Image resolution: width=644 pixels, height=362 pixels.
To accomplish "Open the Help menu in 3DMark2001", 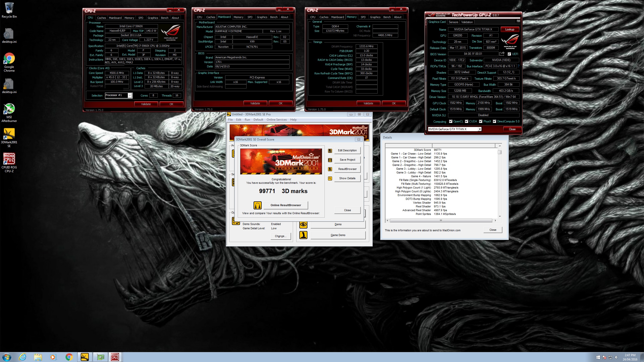I will pos(293,120).
